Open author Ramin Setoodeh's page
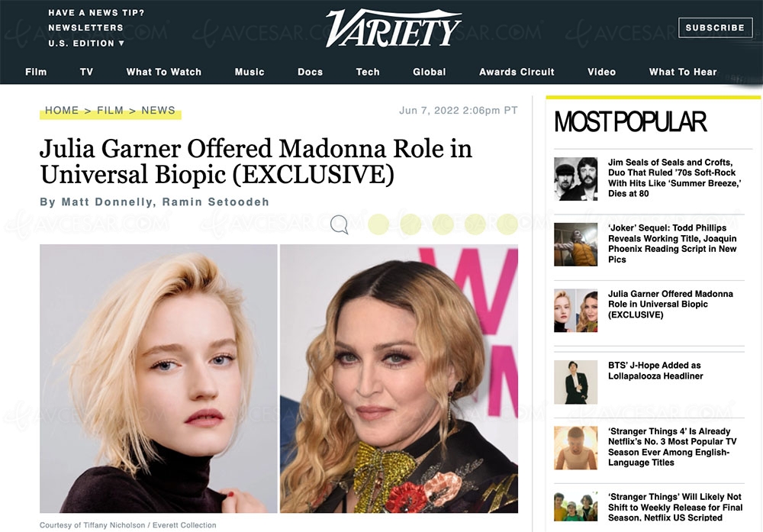The image size is (763, 532). click(216, 202)
